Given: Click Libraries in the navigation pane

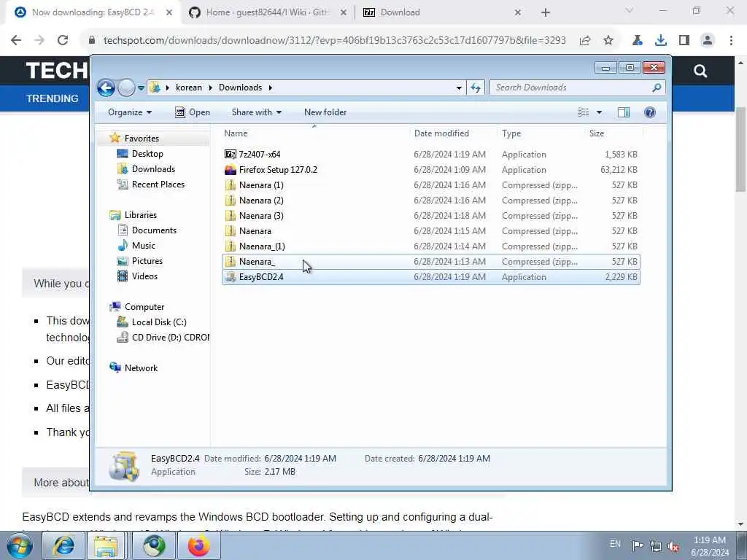Looking at the screenshot, I should [141, 215].
